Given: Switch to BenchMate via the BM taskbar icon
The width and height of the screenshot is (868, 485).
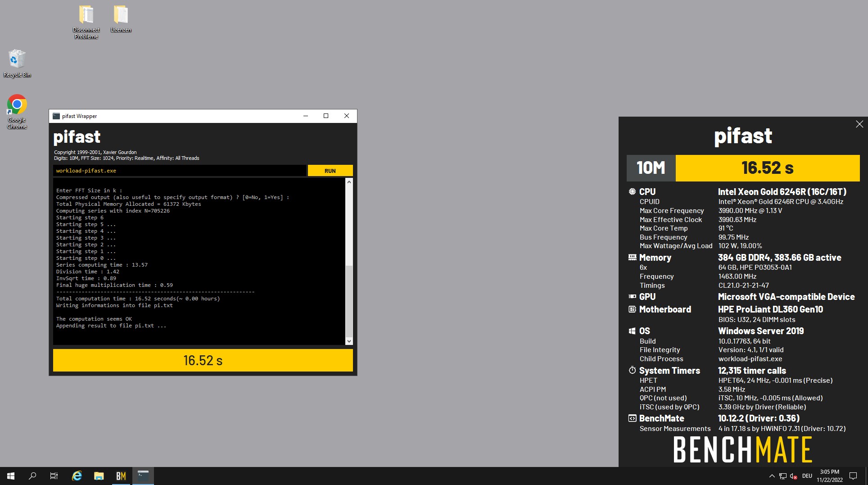Looking at the screenshot, I should [121, 476].
